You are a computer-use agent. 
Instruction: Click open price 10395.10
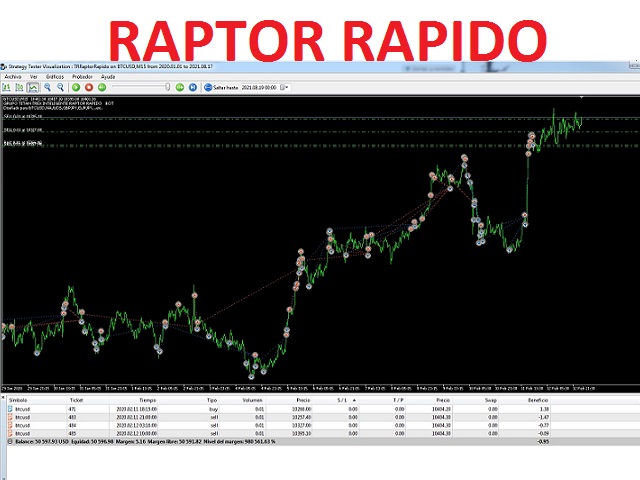pos(302,433)
